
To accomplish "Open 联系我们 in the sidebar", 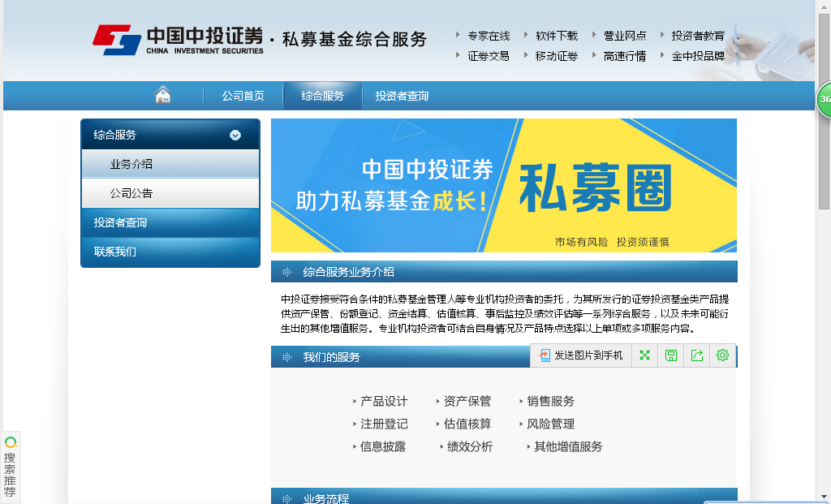I will (x=170, y=252).
